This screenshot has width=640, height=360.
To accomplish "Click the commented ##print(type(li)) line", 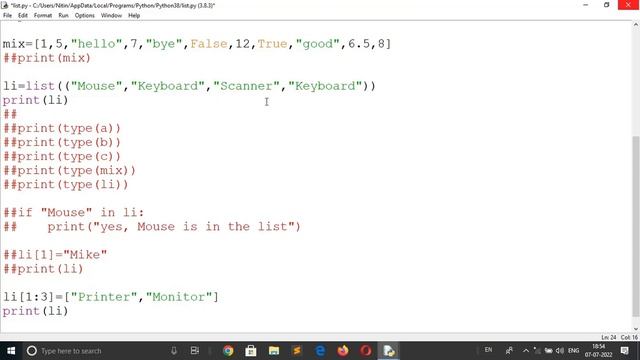I will (66, 184).
